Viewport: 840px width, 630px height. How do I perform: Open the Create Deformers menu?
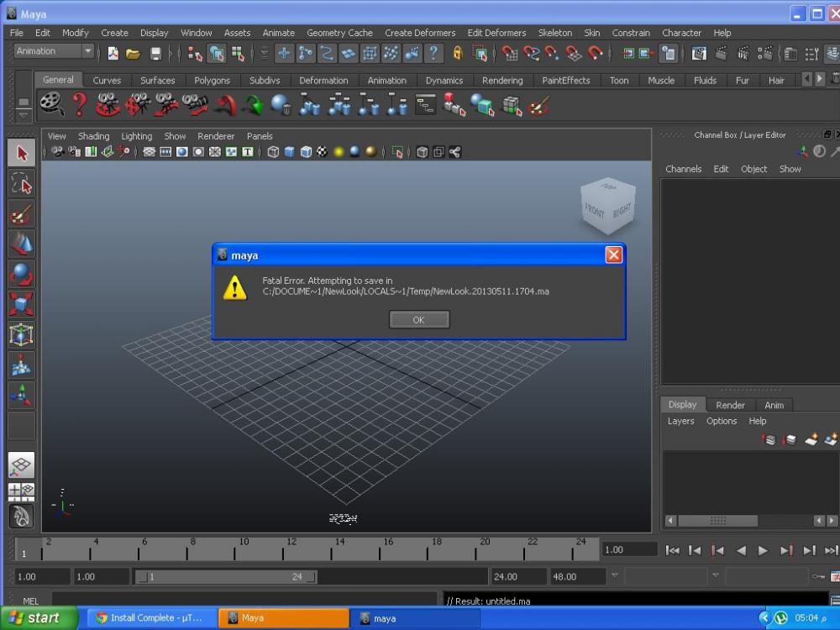420,33
